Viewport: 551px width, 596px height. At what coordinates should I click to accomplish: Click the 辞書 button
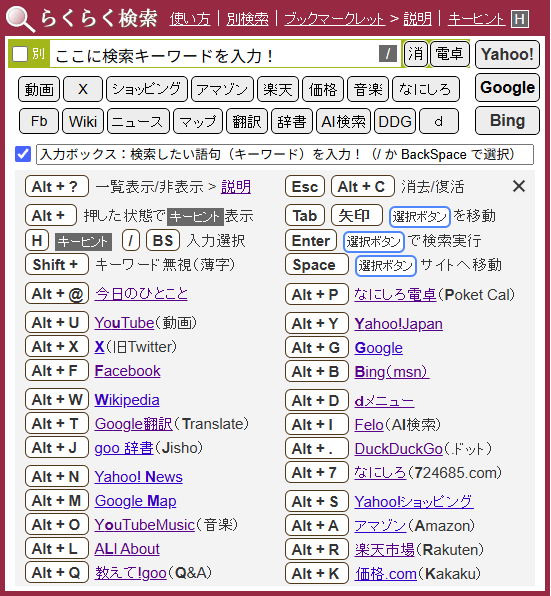click(292, 121)
